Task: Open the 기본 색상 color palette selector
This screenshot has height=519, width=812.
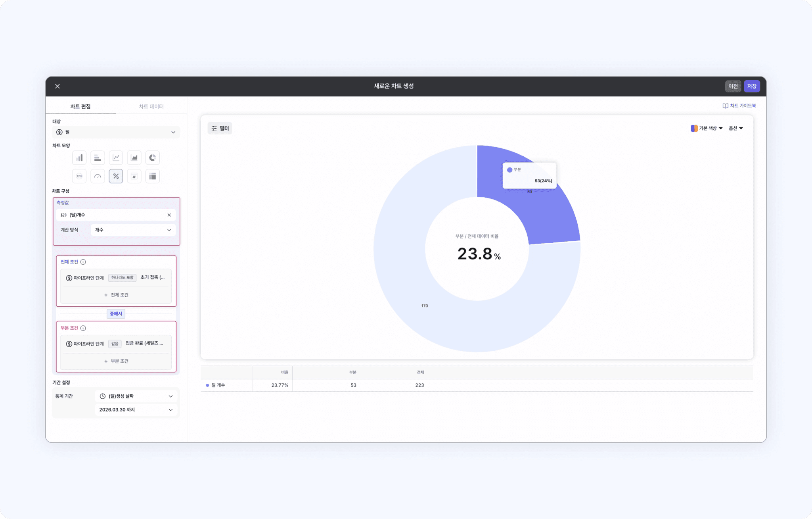Action: 707,128
